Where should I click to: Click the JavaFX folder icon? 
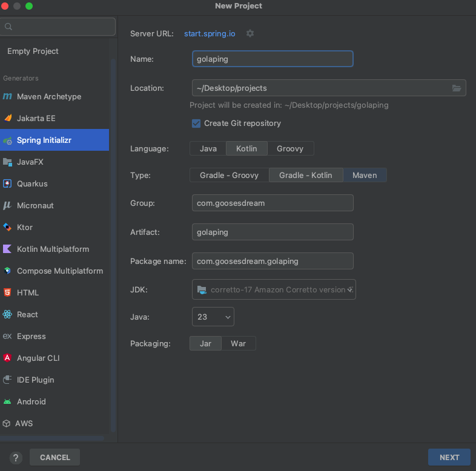pos(8,162)
